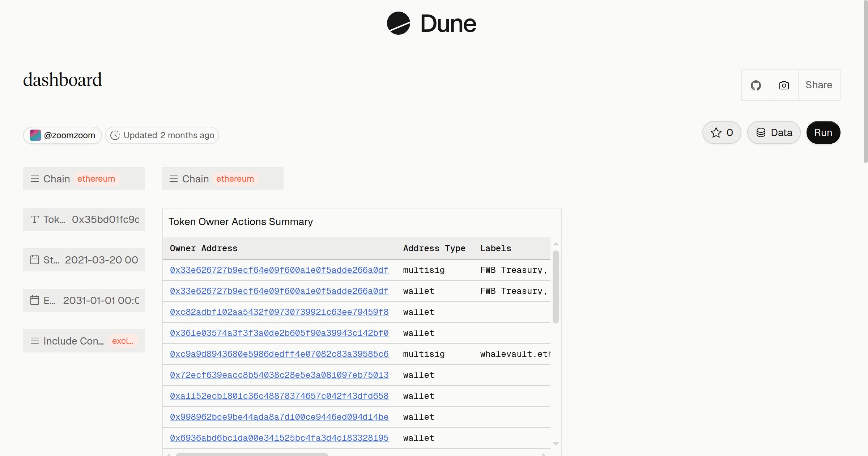Click the page's vertical scrollbar
The image size is (868, 456).
click(x=865, y=81)
